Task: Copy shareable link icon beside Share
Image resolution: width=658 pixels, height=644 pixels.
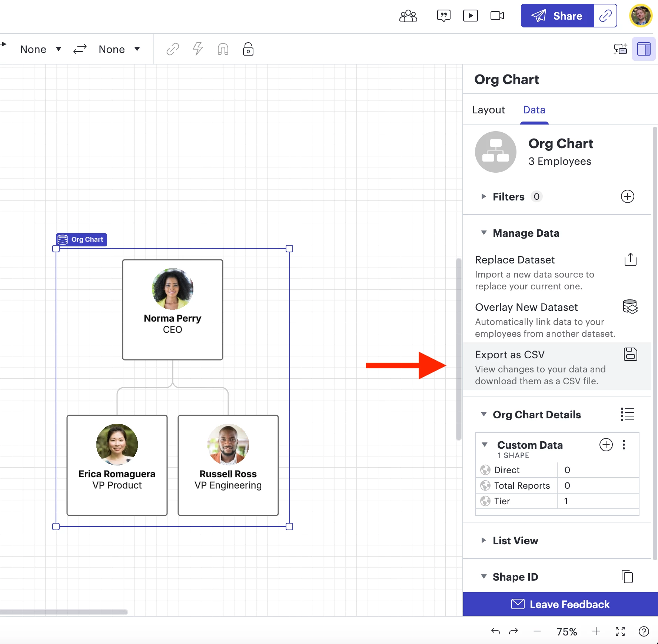Action: coord(605,16)
